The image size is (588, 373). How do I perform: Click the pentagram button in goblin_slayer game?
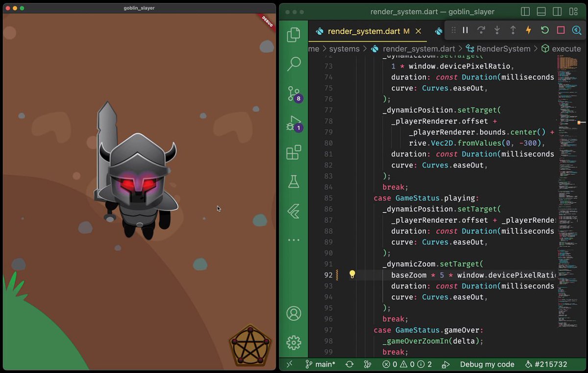pyautogui.click(x=250, y=346)
